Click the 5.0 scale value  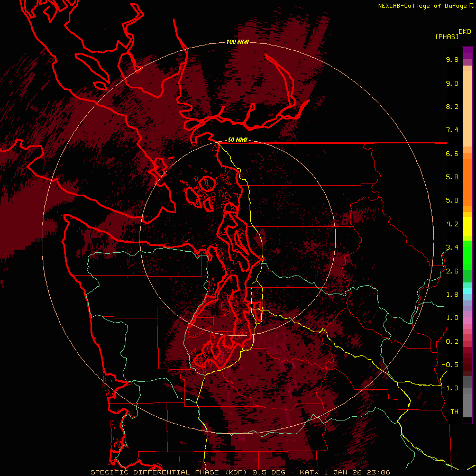click(x=452, y=200)
